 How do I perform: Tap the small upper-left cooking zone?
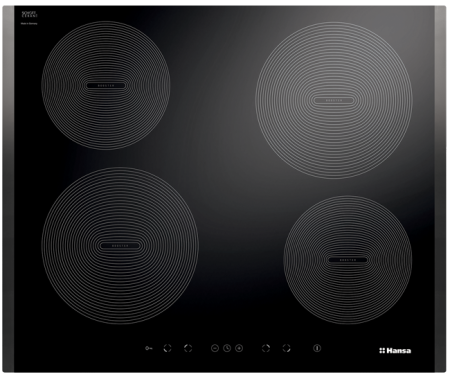pos(106,85)
